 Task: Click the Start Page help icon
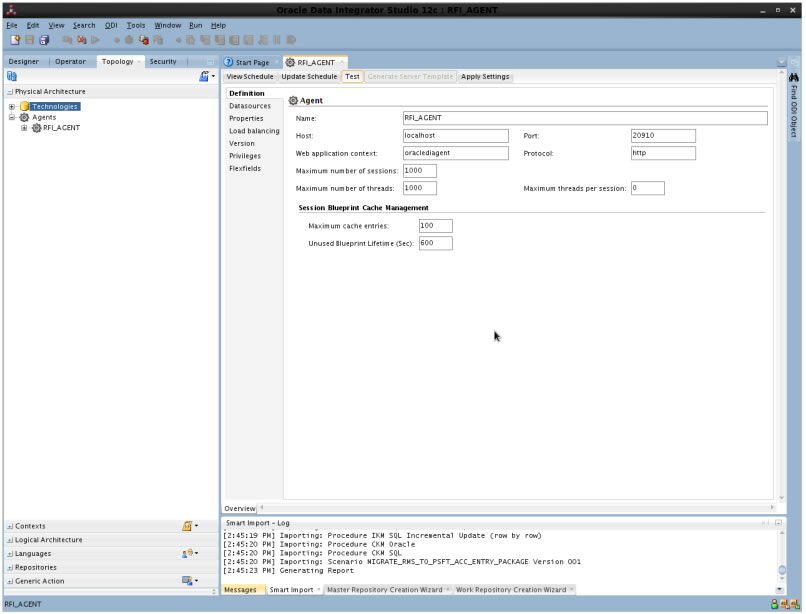228,62
